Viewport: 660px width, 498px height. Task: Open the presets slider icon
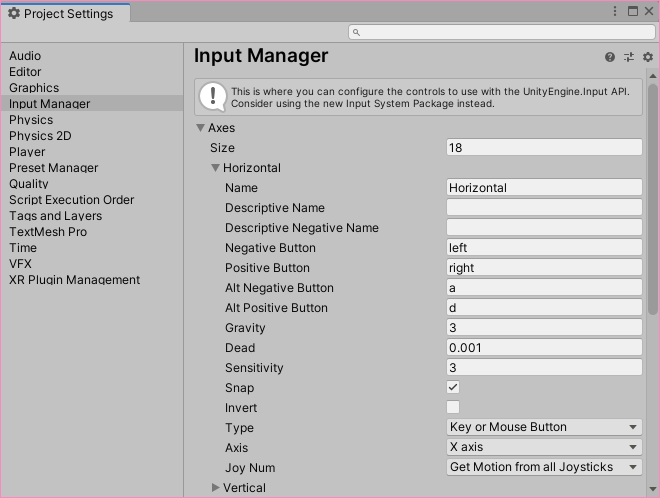click(x=629, y=57)
